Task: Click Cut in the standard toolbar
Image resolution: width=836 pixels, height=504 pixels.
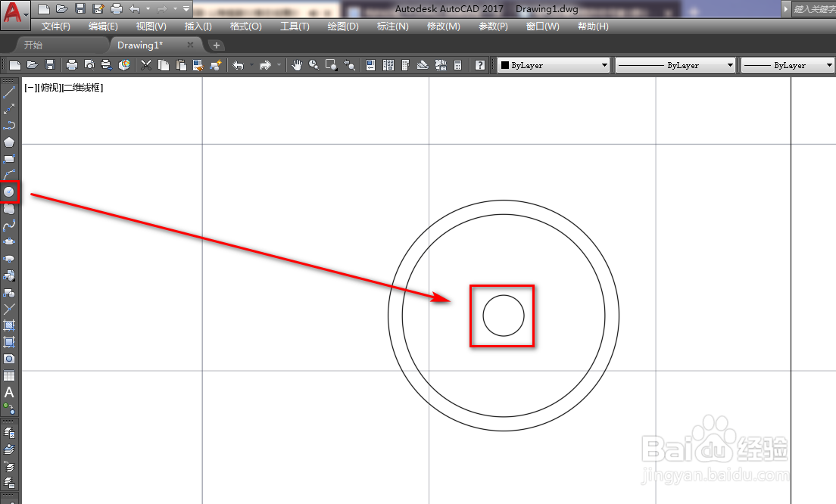Action: (146, 65)
